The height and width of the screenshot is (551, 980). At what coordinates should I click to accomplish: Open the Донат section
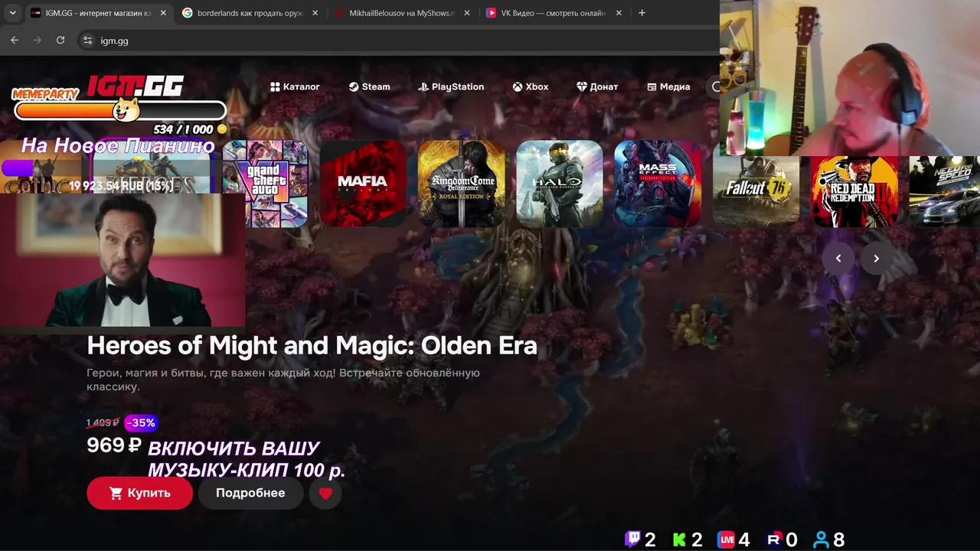click(597, 86)
